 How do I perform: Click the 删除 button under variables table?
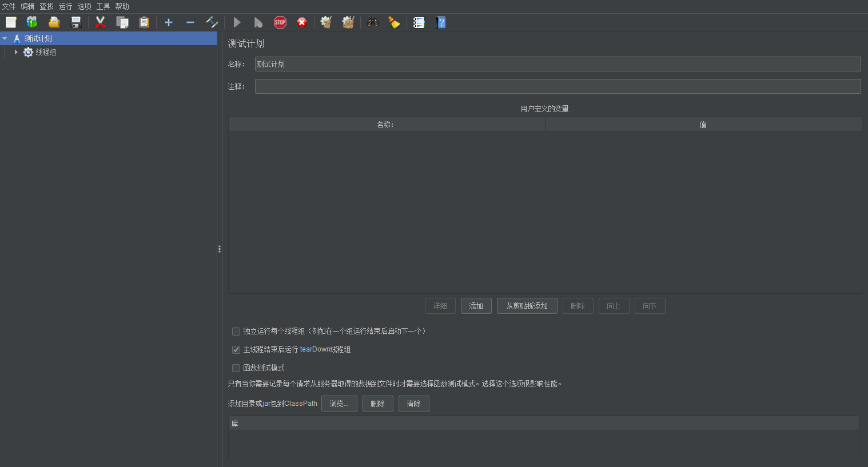coord(578,306)
